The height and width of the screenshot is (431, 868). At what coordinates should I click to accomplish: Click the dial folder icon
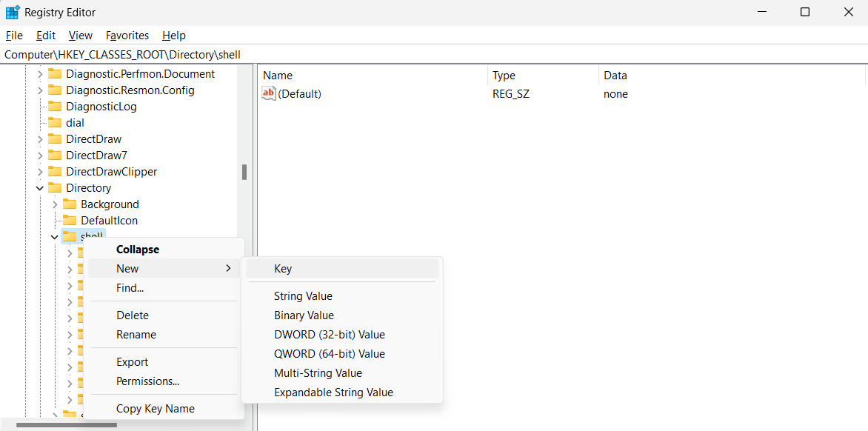(x=56, y=122)
